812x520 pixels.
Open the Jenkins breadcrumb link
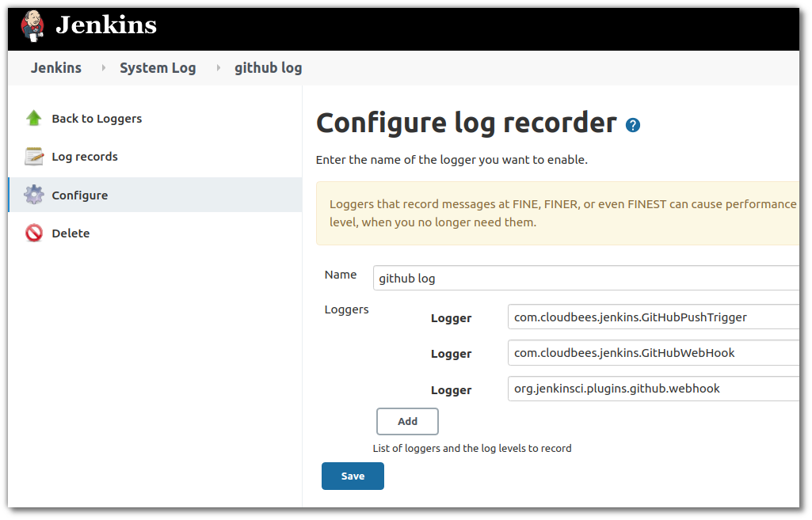point(56,68)
